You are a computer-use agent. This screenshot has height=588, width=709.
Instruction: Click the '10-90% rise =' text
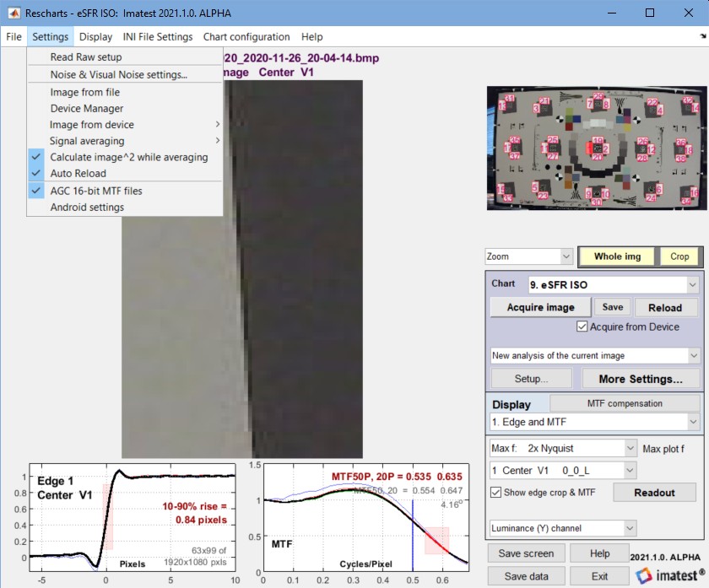pyautogui.click(x=194, y=506)
